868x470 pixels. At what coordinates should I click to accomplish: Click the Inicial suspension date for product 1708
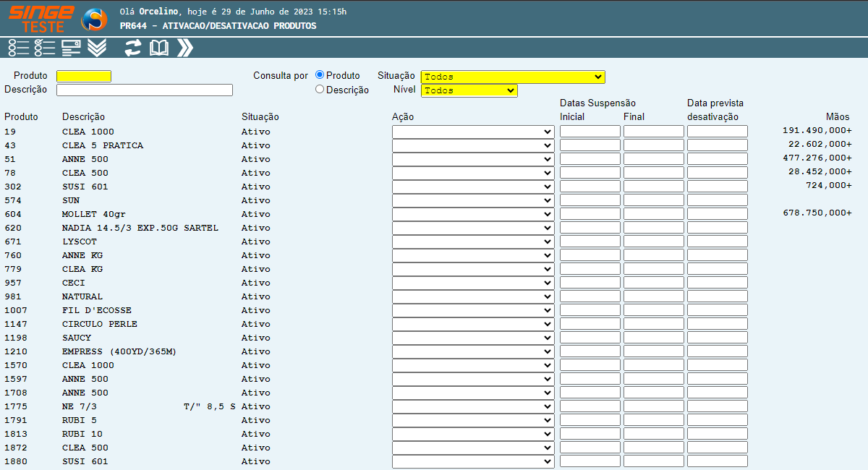point(590,393)
